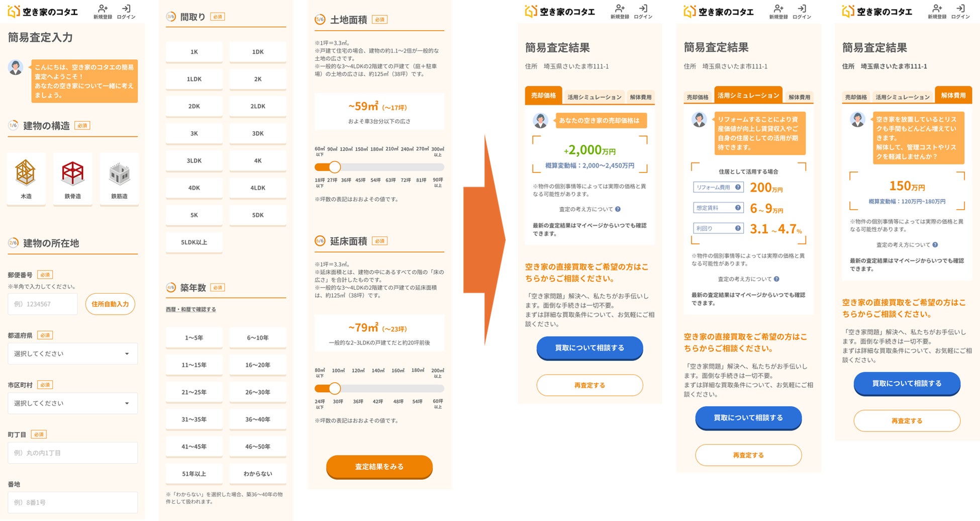Viewport: 980px width, 521px height.
Task: Click 新規登録 icon on the +2,000万円 result screen
Action: [x=620, y=12]
